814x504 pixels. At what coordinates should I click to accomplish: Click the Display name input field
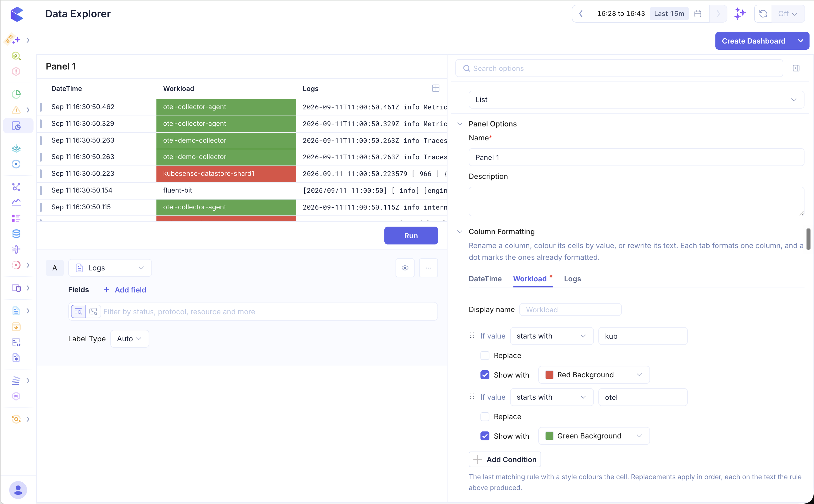pos(570,310)
